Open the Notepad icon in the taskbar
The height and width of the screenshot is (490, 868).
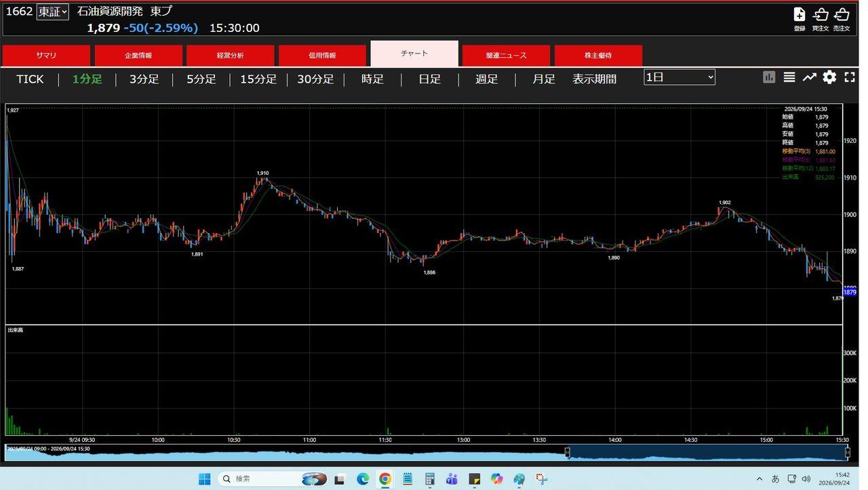point(408,479)
